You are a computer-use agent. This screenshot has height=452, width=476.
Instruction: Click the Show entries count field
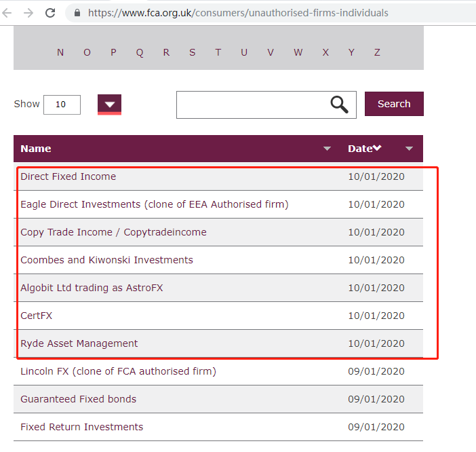62,105
